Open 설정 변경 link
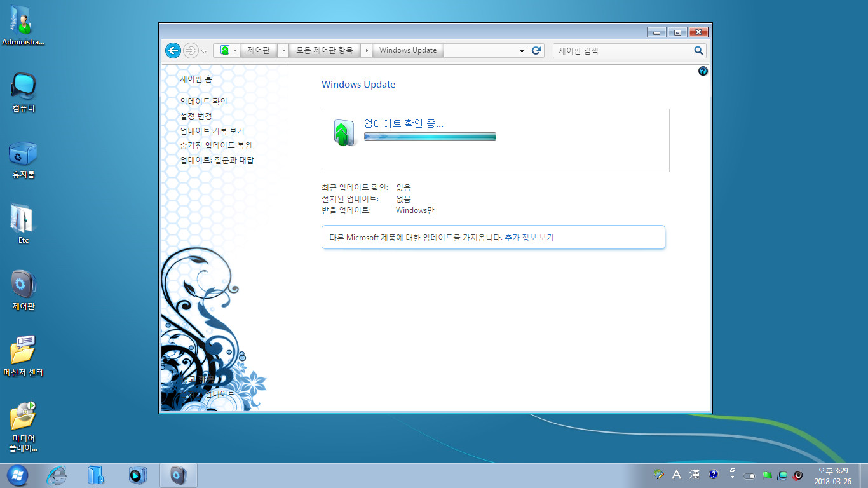Image resolution: width=868 pixels, height=488 pixels. [x=196, y=116]
